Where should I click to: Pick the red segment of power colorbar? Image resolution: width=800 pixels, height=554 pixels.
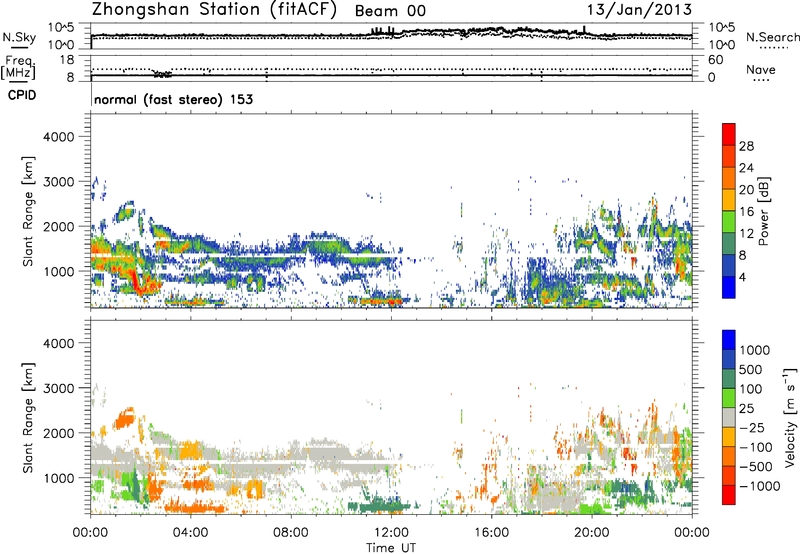[729, 135]
